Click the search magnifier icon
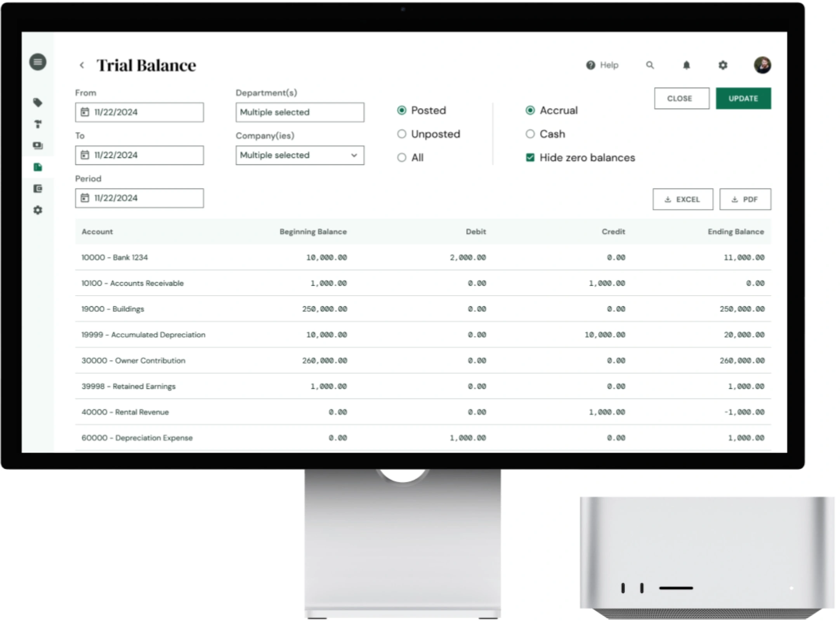The height and width of the screenshot is (623, 840). (x=650, y=65)
